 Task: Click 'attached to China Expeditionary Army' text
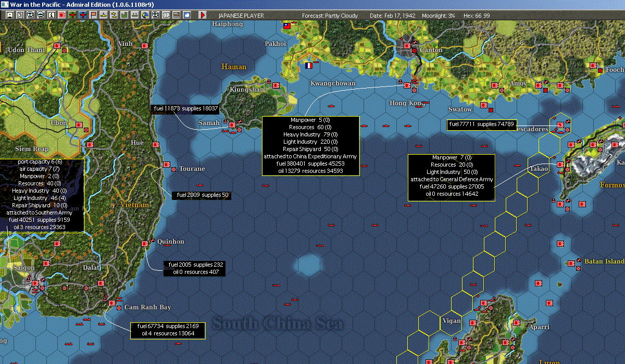[310, 156]
